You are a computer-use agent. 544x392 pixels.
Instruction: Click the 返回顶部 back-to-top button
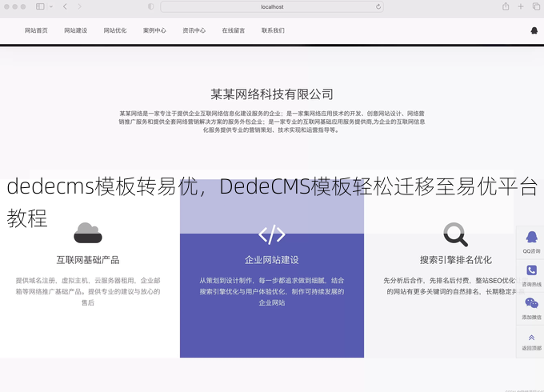(x=531, y=342)
